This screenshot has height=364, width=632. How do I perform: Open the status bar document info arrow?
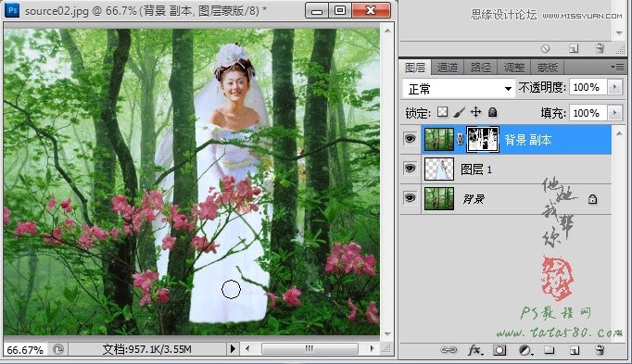[x=233, y=348]
